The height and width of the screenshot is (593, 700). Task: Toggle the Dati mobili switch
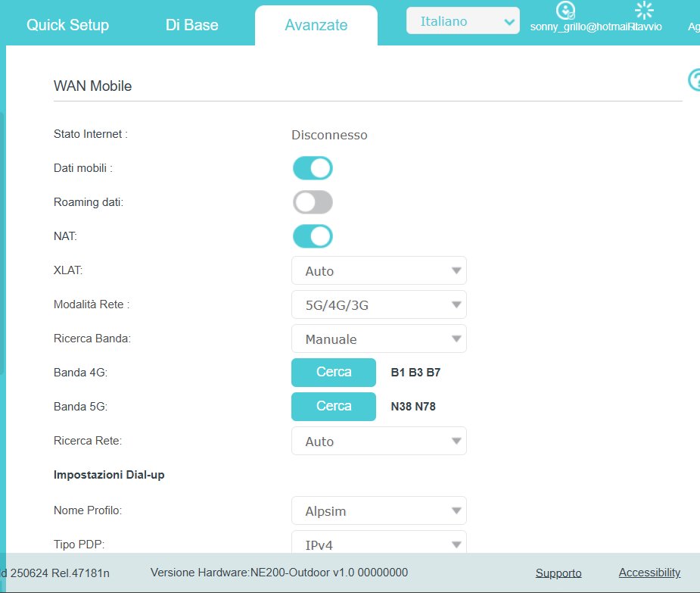point(313,168)
